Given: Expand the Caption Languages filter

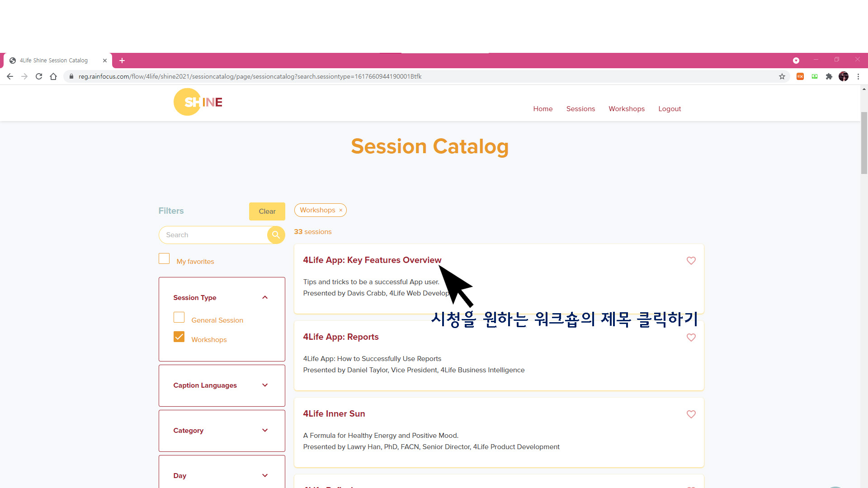Looking at the screenshot, I should click(x=265, y=385).
